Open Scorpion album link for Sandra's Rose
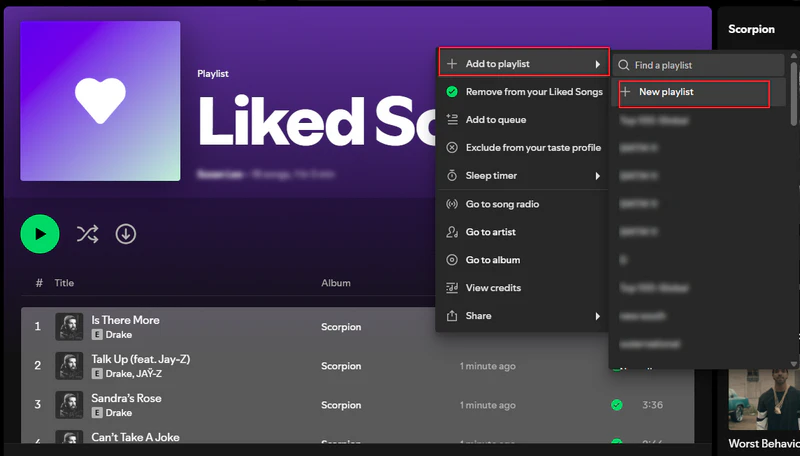The width and height of the screenshot is (800, 456). pos(341,405)
